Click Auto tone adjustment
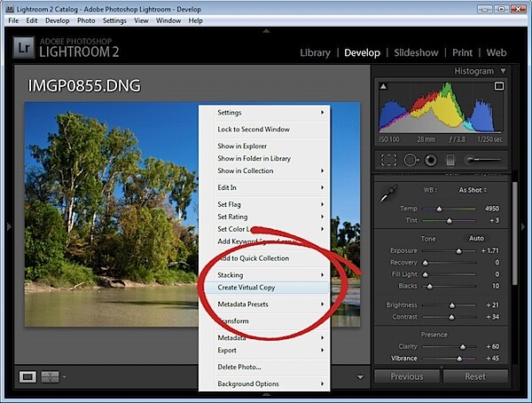The image size is (532, 403). [476, 239]
